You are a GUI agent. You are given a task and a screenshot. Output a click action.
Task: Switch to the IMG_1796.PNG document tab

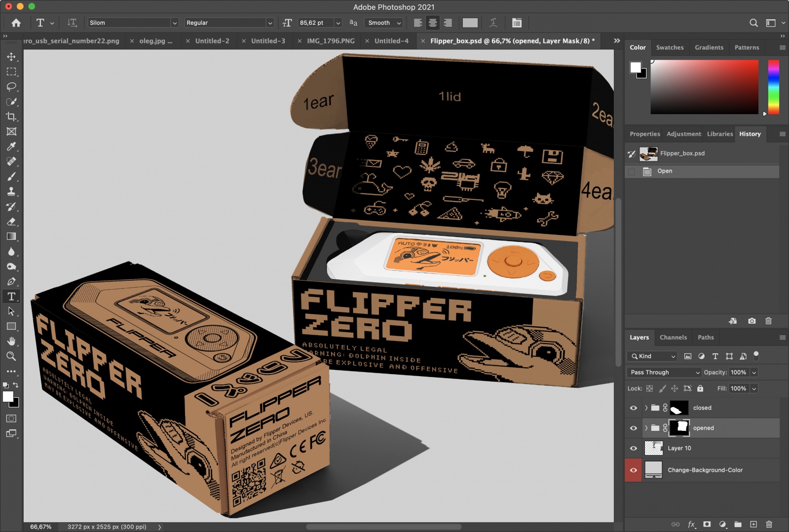[x=331, y=41]
